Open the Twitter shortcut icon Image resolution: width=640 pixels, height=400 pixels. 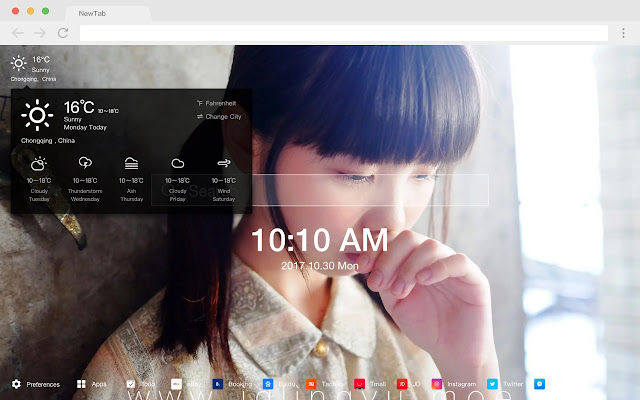492,384
